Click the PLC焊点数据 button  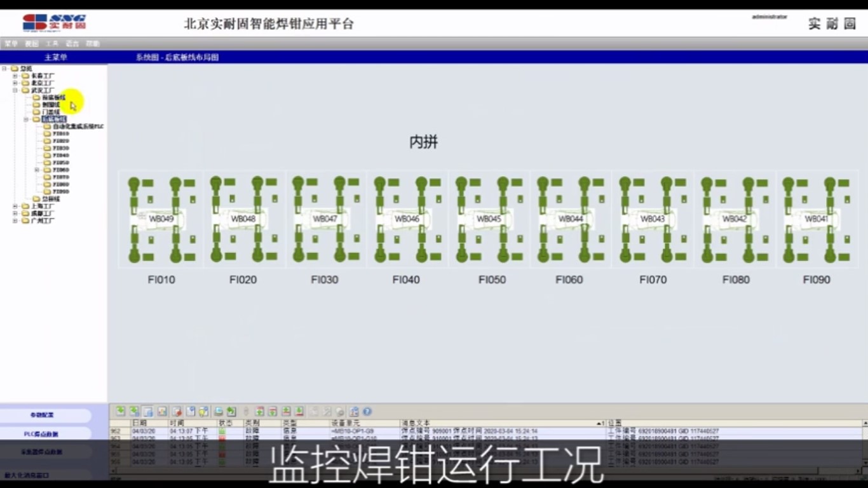[x=45, y=434]
